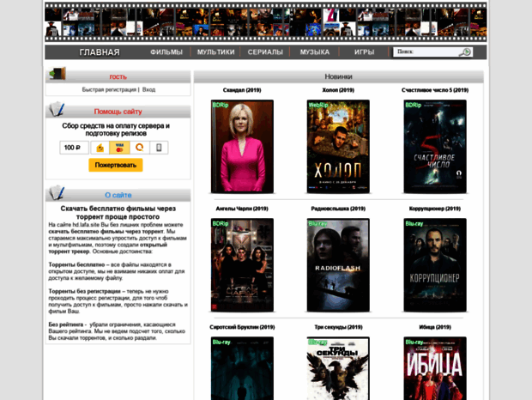The width and height of the screenshot is (532, 400).
Task: Click the Счастливое число 5 poster
Action: [435, 147]
